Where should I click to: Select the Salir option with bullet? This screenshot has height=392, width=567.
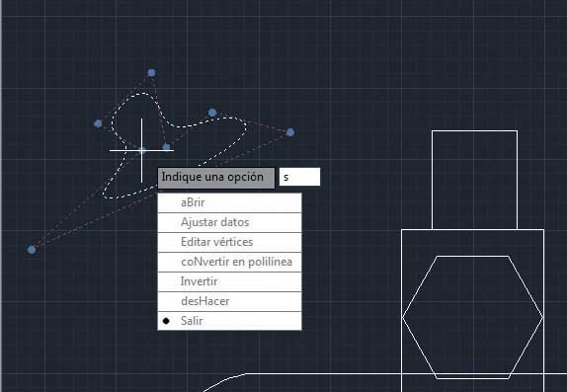pyautogui.click(x=229, y=321)
